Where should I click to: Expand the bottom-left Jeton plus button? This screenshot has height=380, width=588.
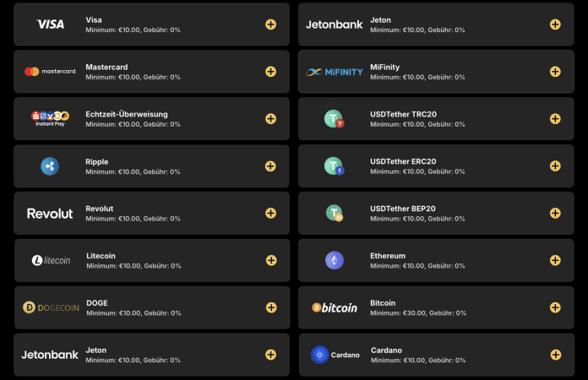pyautogui.click(x=270, y=355)
